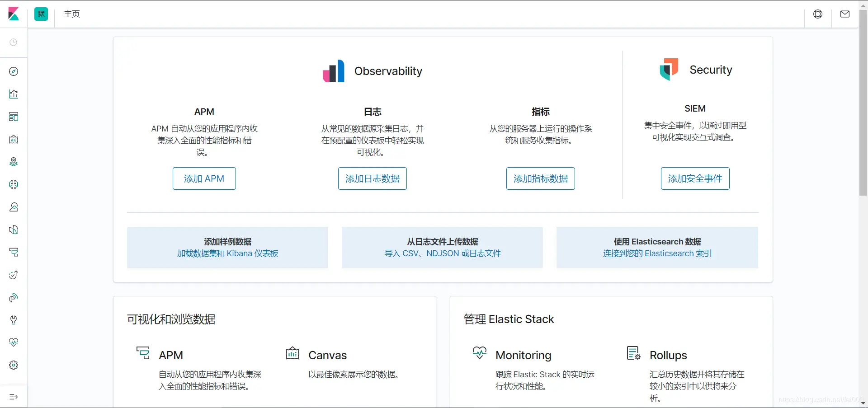Launch Canvas from the sidebar icon
Image resolution: width=868 pixels, height=408 pixels.
[14, 139]
